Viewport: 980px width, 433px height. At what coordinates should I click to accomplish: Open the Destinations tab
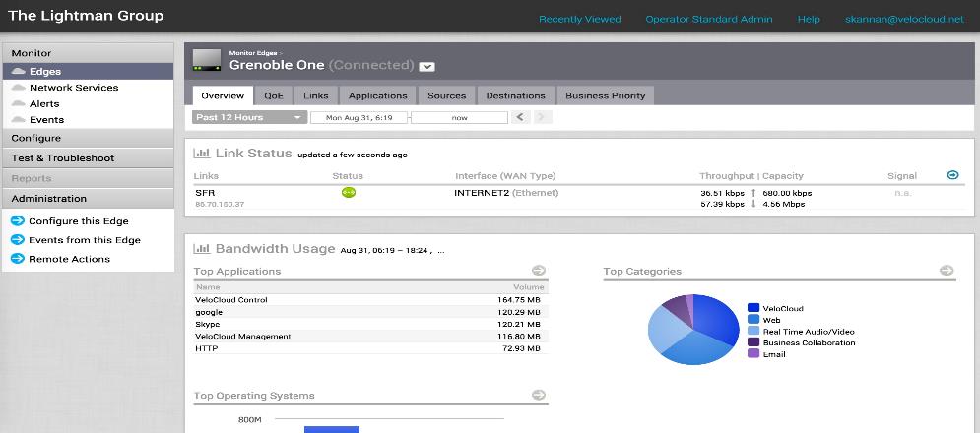click(516, 95)
